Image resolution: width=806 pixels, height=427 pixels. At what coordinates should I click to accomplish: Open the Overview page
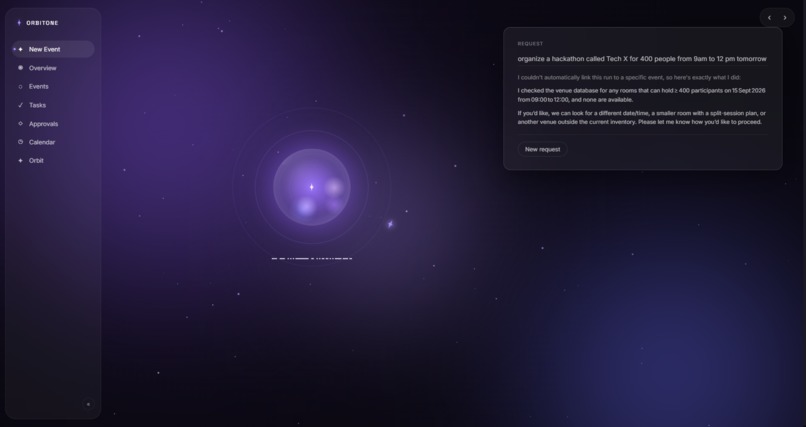pyautogui.click(x=53, y=68)
